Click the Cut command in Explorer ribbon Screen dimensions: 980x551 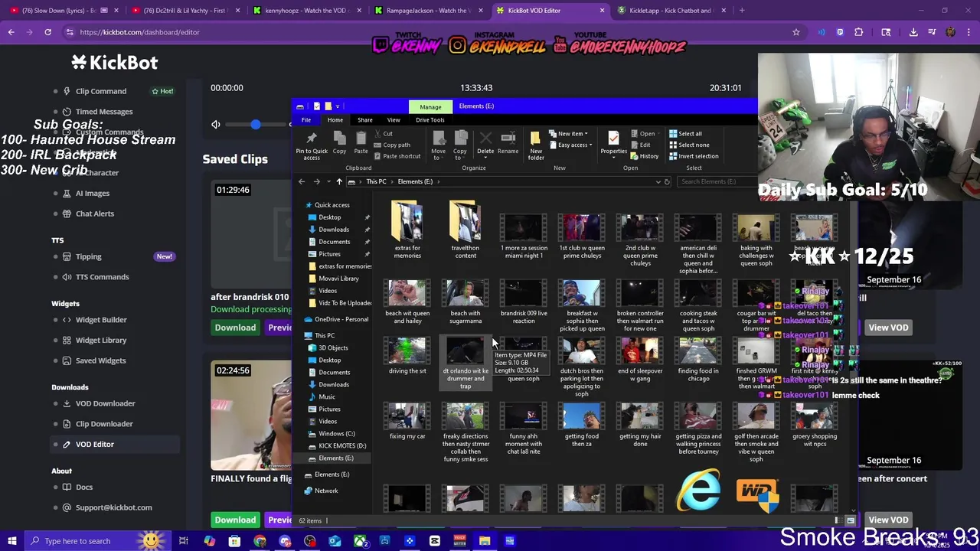pos(383,134)
